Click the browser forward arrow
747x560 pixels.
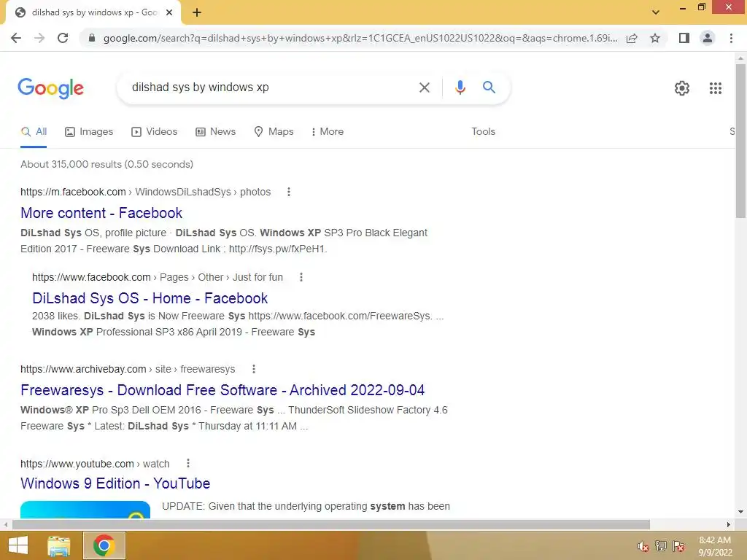(39, 38)
